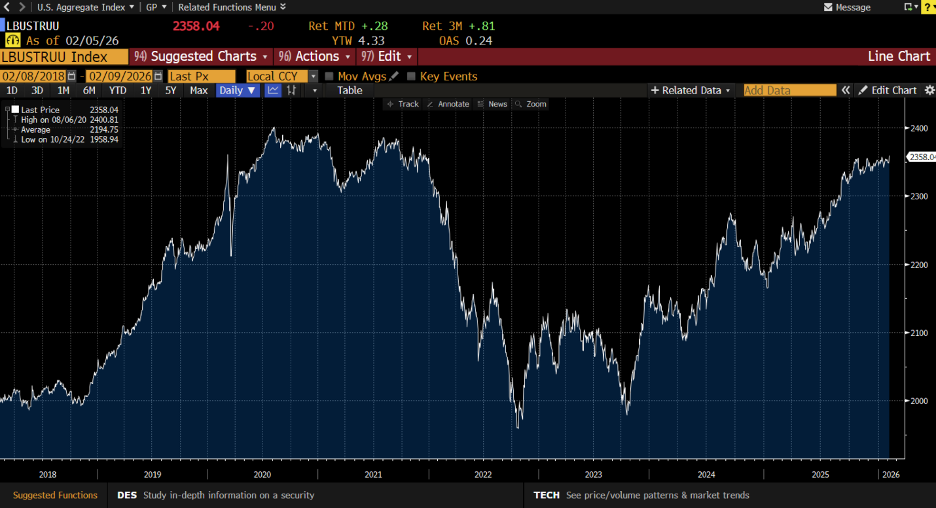Select the 1Y time range tab
The height and width of the screenshot is (508, 936).
(x=146, y=90)
